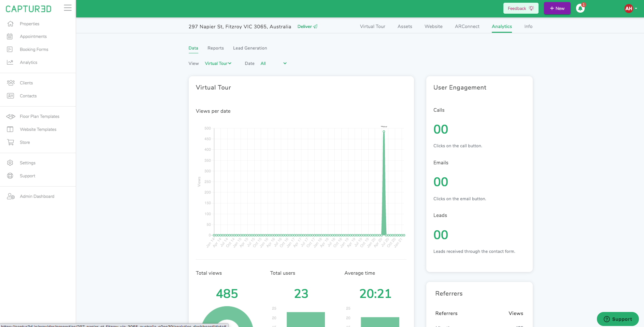Open notifications bell icon

580,8
